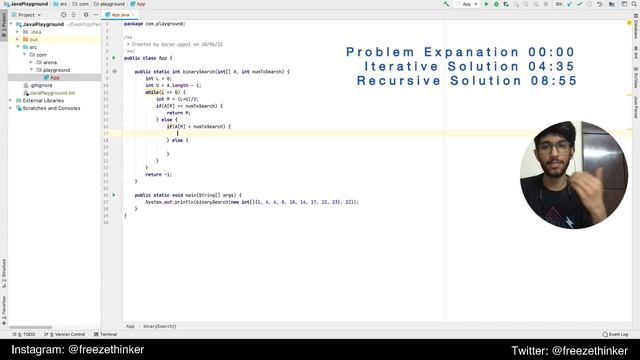The image size is (640, 360).
Task: Open the Event Log button
Action: click(x=616, y=334)
